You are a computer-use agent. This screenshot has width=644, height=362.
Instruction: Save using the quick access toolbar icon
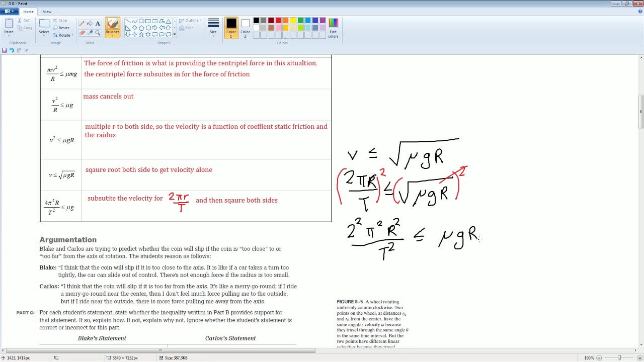pyautogui.click(x=4, y=50)
